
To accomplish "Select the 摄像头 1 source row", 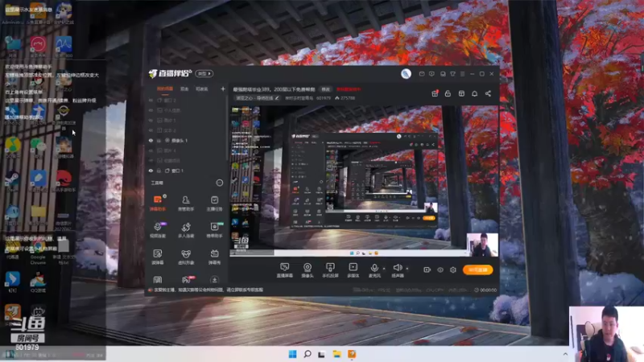I will 187,140.
